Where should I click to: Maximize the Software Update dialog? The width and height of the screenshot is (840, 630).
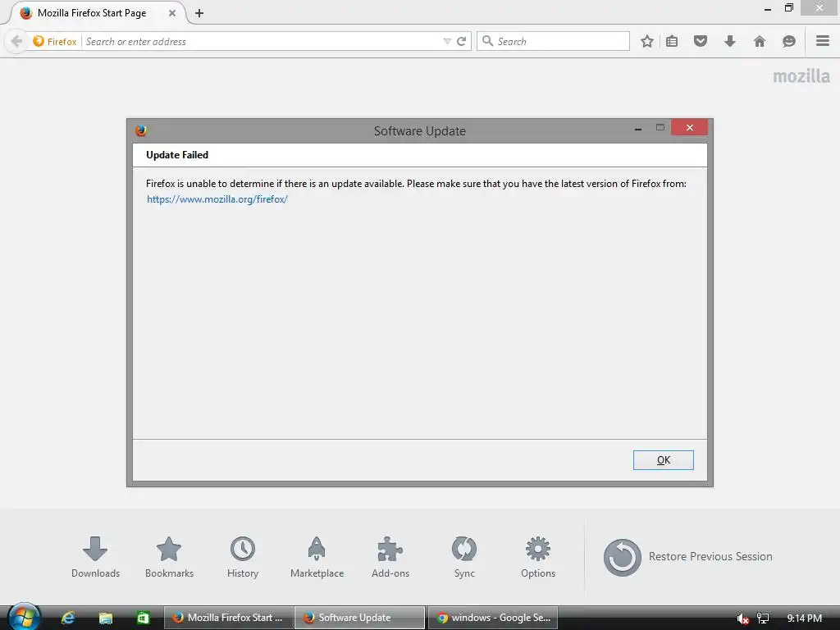[x=660, y=127]
